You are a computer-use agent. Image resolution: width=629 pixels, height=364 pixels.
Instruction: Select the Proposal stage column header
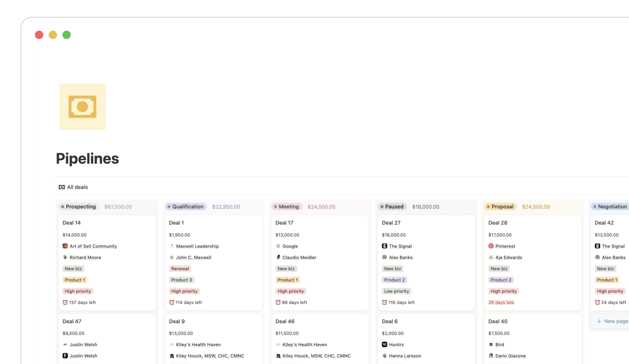pos(501,207)
